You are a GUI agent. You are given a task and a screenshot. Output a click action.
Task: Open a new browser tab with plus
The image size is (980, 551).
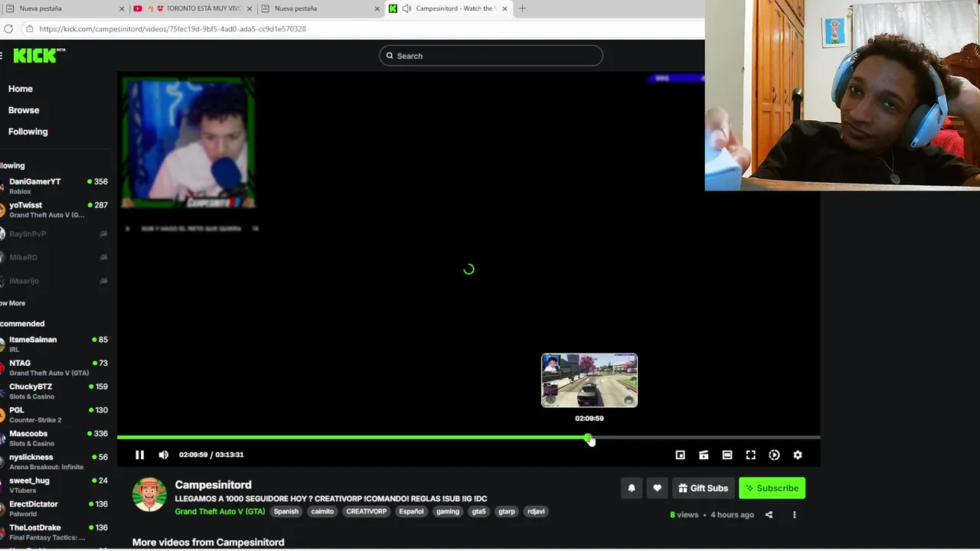[522, 8]
